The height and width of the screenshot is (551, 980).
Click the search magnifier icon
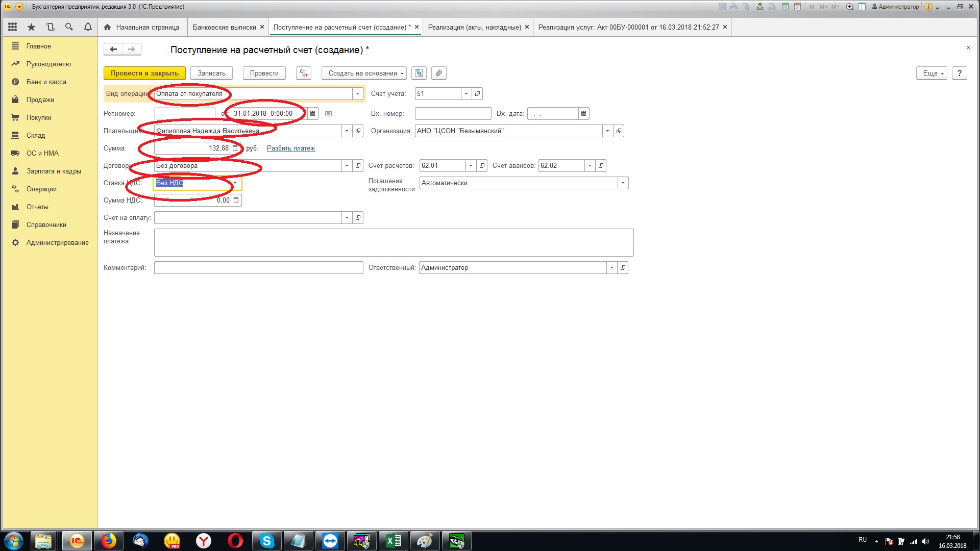[69, 27]
